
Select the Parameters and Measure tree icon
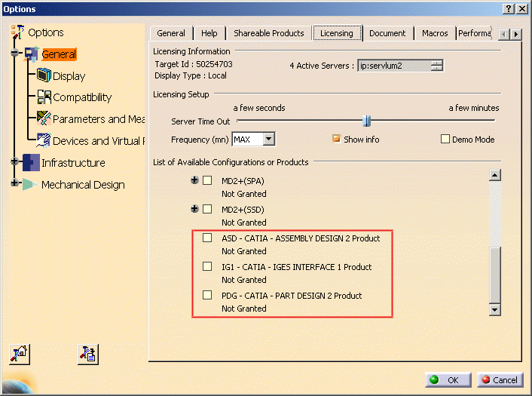coord(44,118)
